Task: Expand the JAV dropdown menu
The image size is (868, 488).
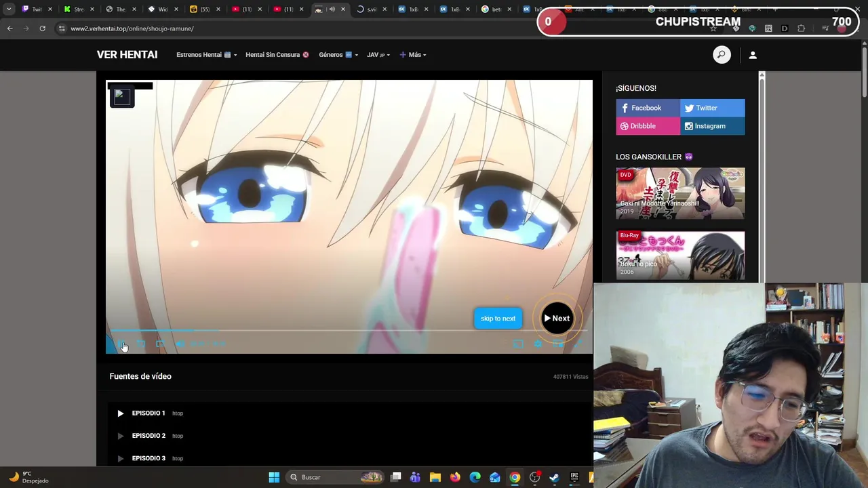Action: (378, 55)
